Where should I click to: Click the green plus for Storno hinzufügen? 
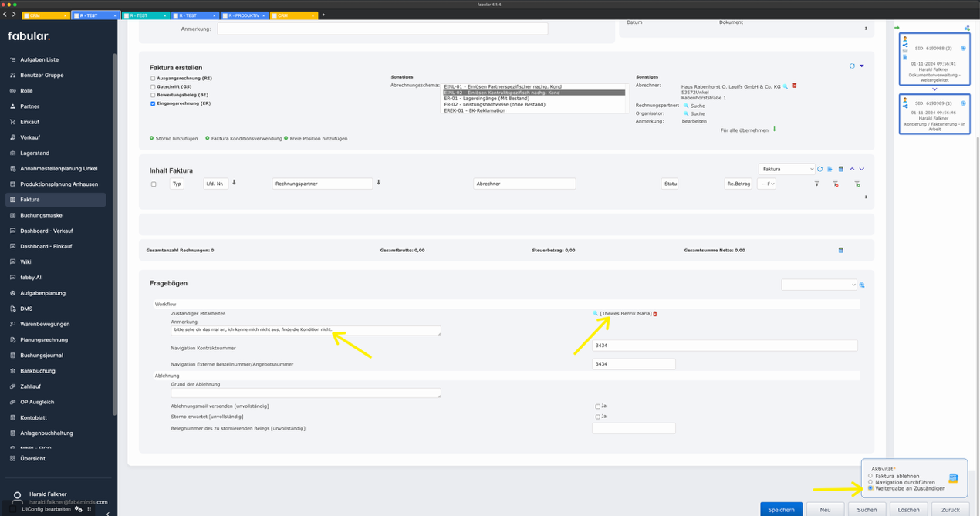(x=152, y=138)
